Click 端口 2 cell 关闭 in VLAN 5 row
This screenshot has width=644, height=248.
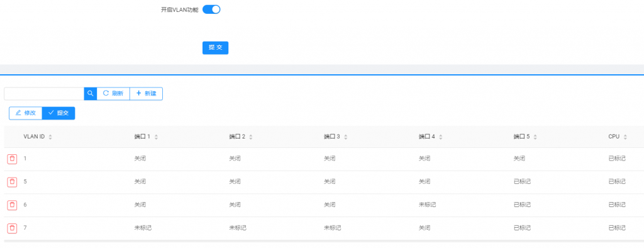235,181
